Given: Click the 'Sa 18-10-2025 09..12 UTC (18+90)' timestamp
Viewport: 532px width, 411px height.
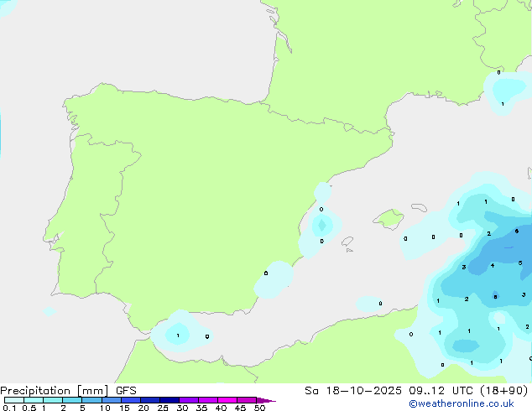Looking at the screenshot, I should (416, 391).
